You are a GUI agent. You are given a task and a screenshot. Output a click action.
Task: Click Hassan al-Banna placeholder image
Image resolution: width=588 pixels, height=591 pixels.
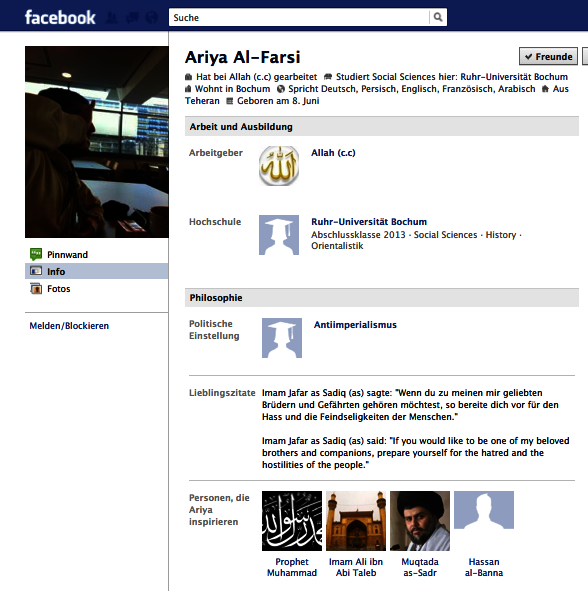coord(484,510)
